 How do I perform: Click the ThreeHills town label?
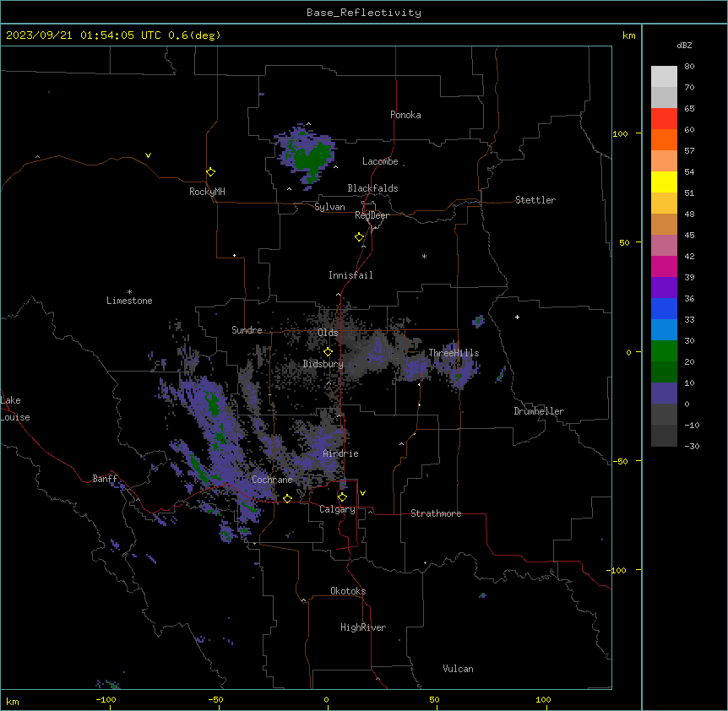(x=454, y=353)
